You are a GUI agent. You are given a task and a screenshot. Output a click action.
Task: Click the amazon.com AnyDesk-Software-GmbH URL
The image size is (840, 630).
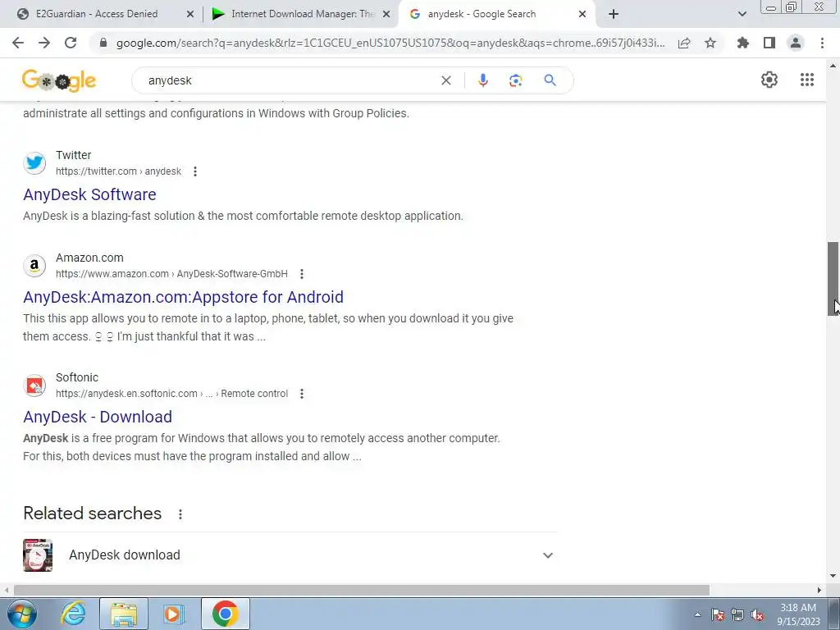pyautogui.click(x=171, y=274)
